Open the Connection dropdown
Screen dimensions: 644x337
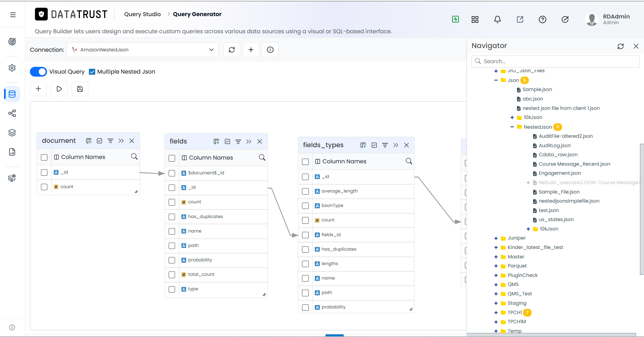tap(142, 50)
